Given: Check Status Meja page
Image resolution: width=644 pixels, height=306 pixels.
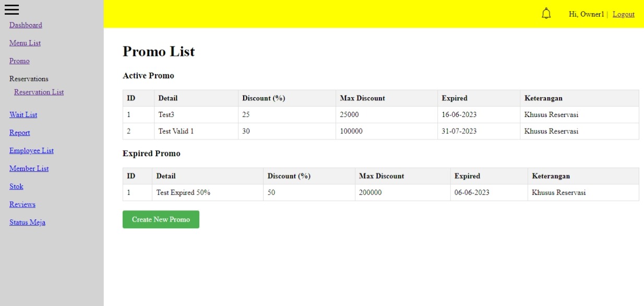Looking at the screenshot, I should [27, 222].
